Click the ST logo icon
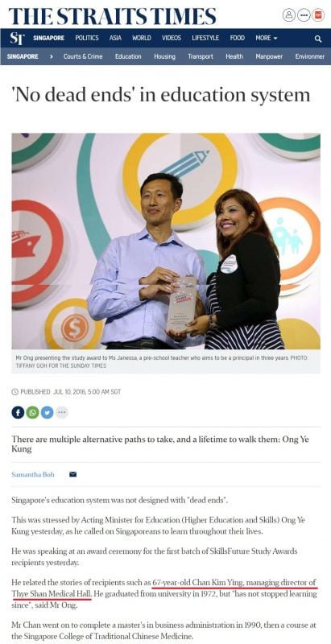Screen dimensions: 331x644 pos(17,38)
